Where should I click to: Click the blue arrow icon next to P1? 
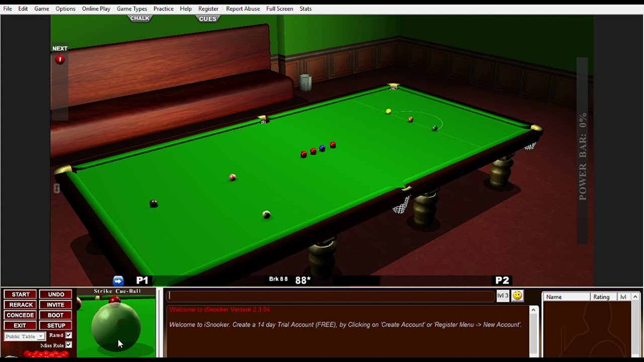118,281
